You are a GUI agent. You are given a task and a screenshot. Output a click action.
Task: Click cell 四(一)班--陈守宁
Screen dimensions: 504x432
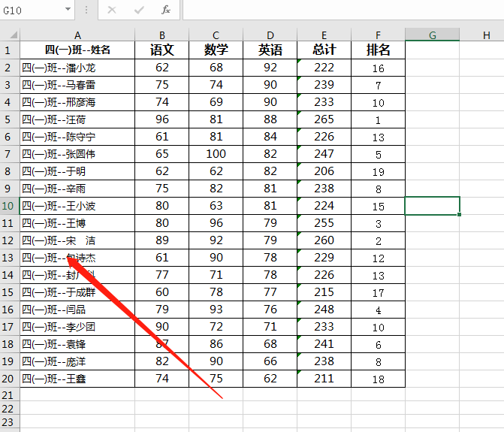click(x=77, y=137)
